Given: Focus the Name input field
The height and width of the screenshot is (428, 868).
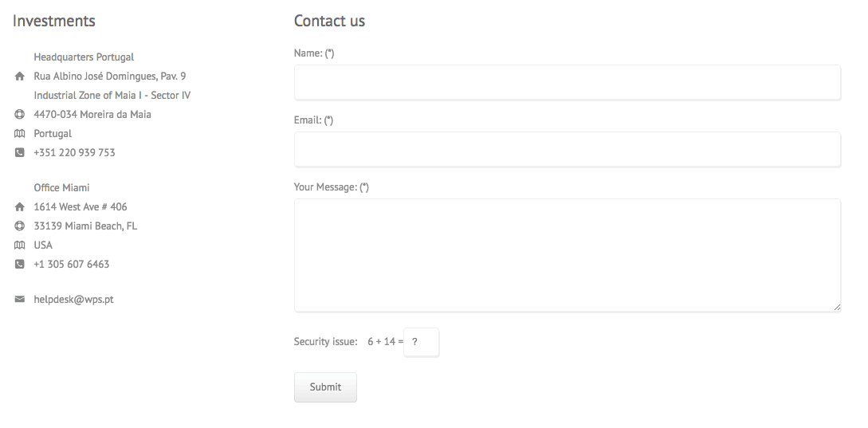Looking at the screenshot, I should click(x=568, y=83).
